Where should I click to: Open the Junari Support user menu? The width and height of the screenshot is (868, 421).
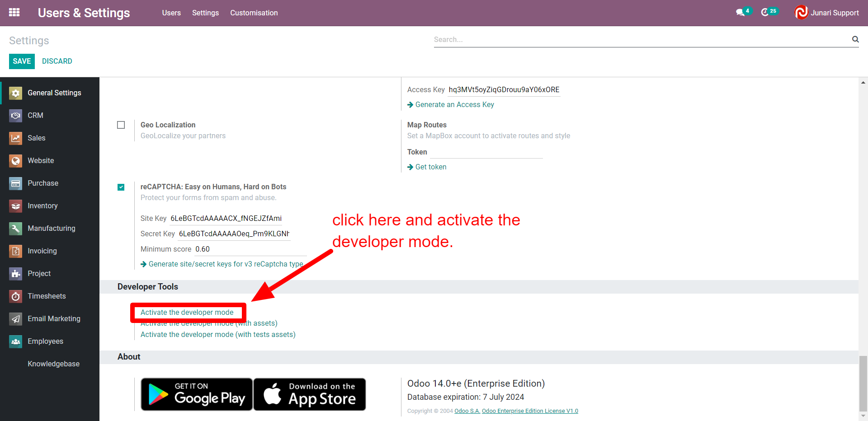tap(827, 13)
